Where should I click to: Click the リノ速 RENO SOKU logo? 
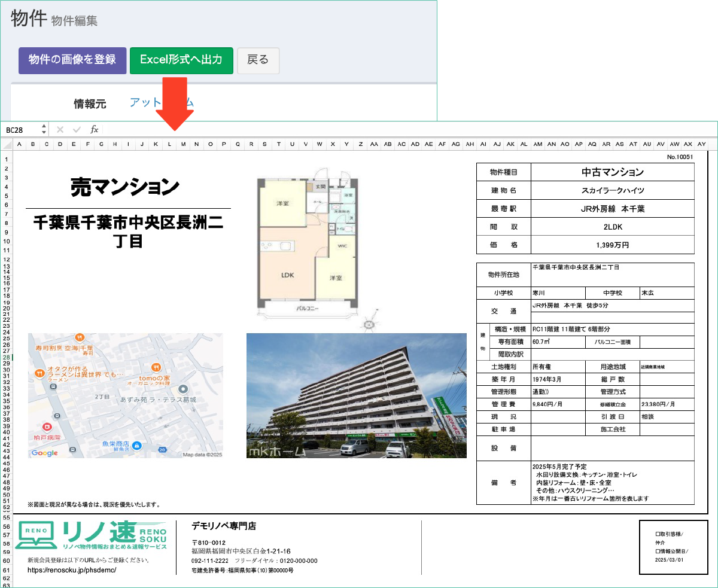[91, 536]
